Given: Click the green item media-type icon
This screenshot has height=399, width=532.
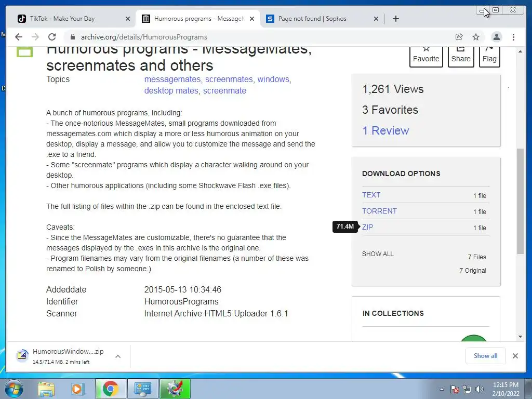Looking at the screenshot, I should pos(25,51).
